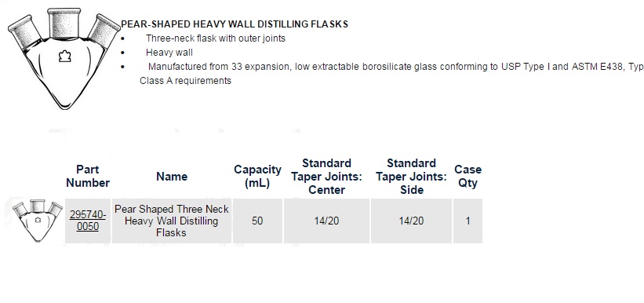Click the Heavy wall bullet text
The image size is (644, 303).
coord(169,53)
